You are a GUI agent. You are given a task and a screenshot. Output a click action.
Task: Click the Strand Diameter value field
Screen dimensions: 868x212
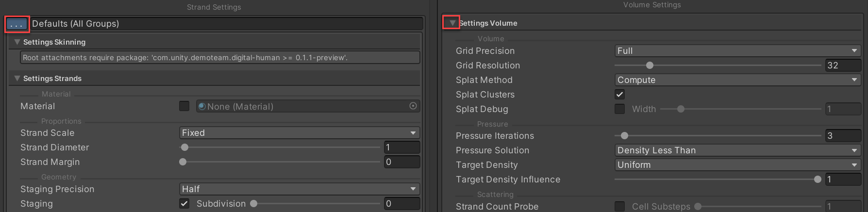401,147
